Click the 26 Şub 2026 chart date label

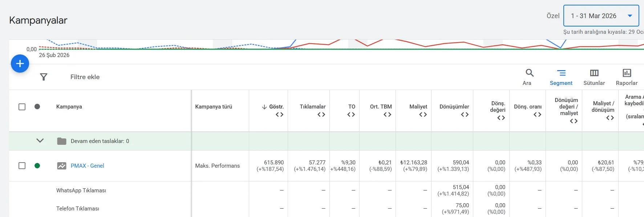coord(54,55)
